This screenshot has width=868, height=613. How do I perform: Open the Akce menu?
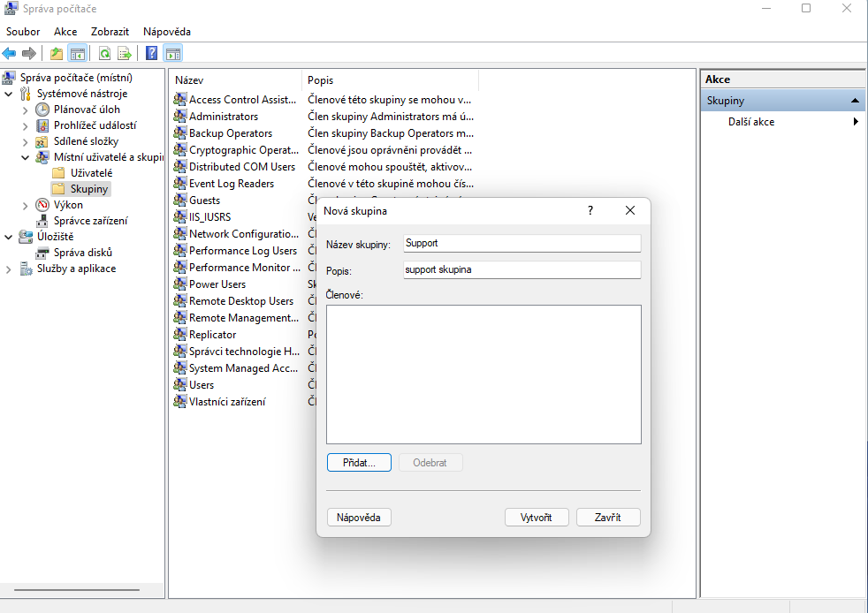65,32
